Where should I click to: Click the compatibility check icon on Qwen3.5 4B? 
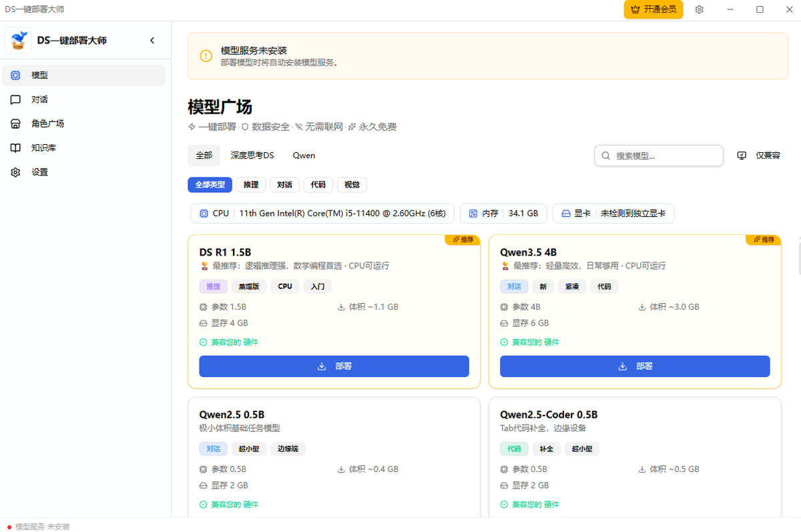click(x=505, y=342)
